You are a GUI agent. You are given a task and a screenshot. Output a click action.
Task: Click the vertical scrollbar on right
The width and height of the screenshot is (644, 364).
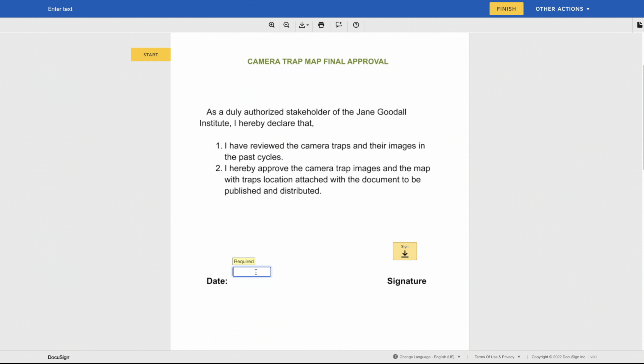pos(643,117)
